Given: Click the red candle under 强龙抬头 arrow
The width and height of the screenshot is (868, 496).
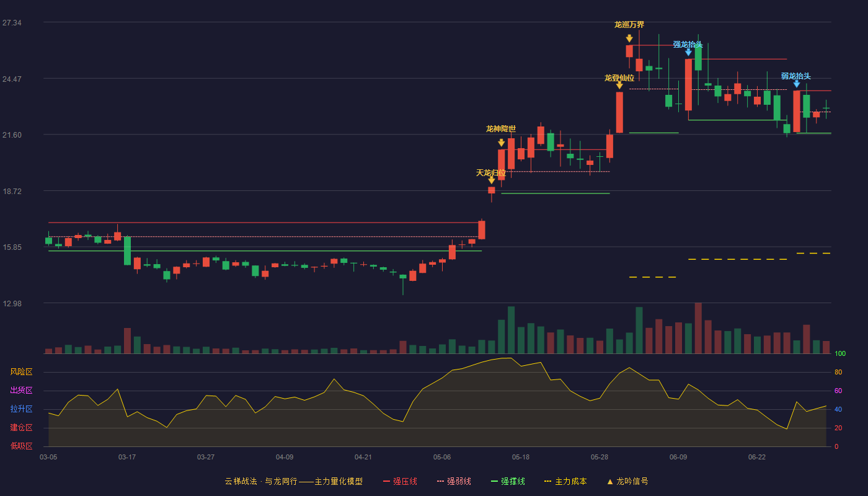Looking at the screenshot, I should (x=688, y=85).
